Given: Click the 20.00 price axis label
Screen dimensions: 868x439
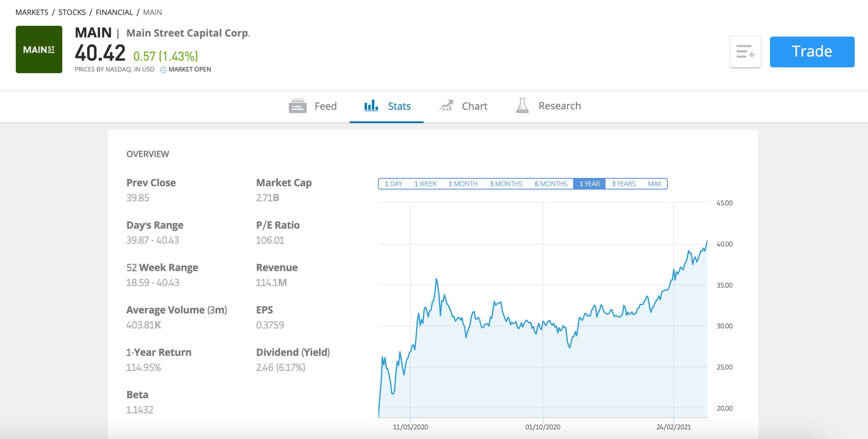Looking at the screenshot, I should pyautogui.click(x=724, y=408).
